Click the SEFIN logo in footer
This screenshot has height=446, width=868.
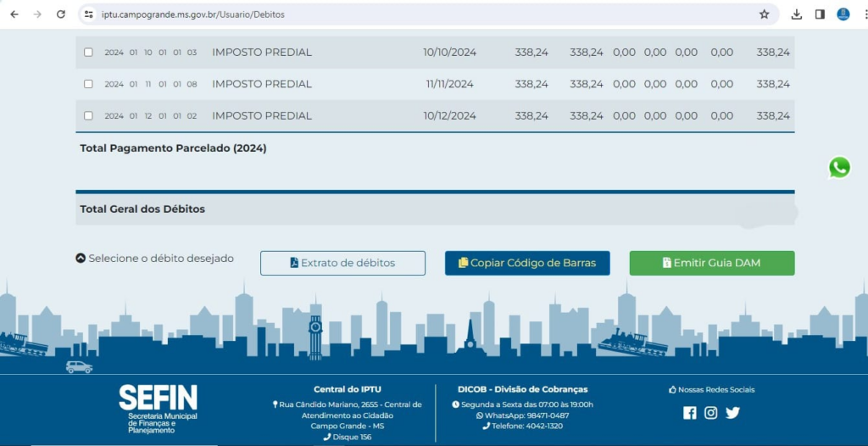[158, 408]
